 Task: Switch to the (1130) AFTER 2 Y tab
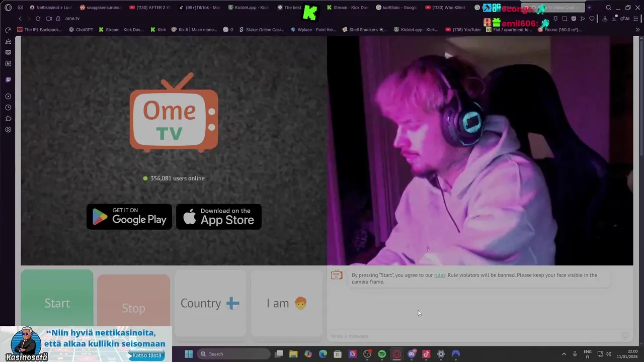[150, 8]
